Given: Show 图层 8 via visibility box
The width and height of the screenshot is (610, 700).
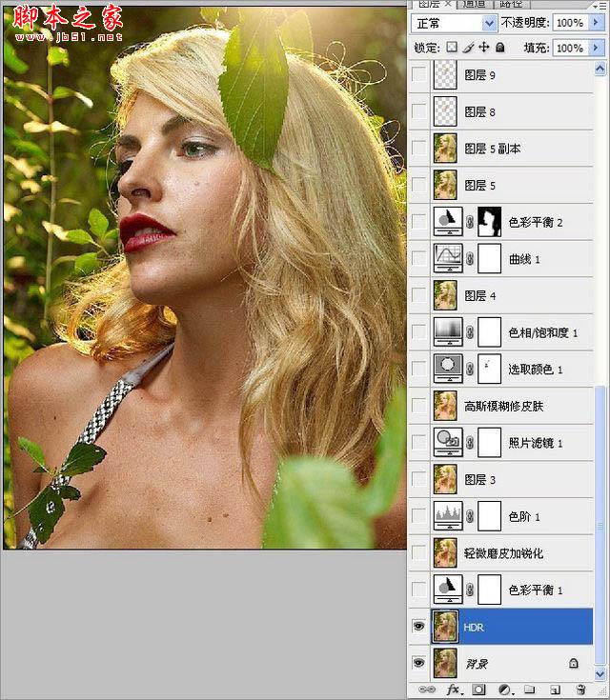Looking at the screenshot, I should coord(418,111).
